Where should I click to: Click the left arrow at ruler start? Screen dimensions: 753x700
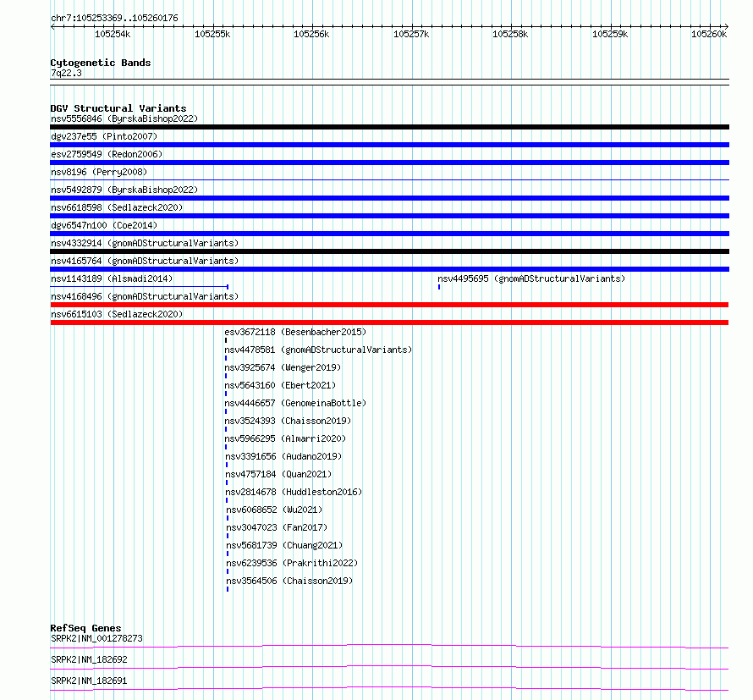tap(52, 26)
